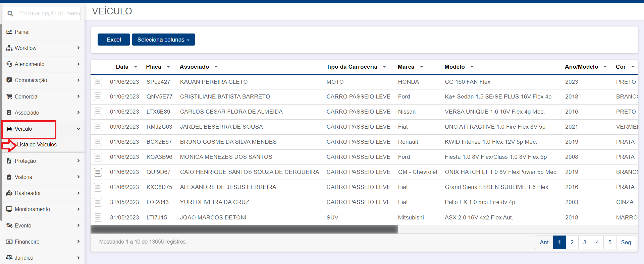Sort table by the Data column arrow
Viewport: 644px width, 264px height.
click(x=136, y=67)
